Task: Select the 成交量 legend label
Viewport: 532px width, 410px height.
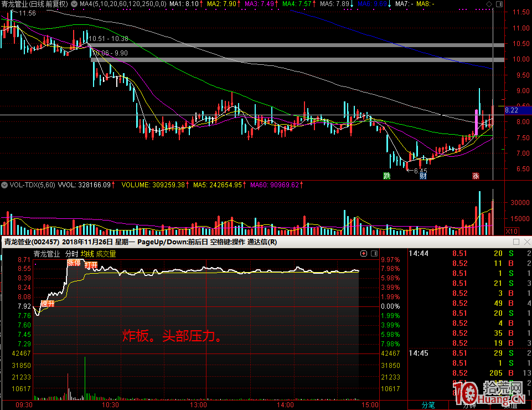Action: click(106, 254)
